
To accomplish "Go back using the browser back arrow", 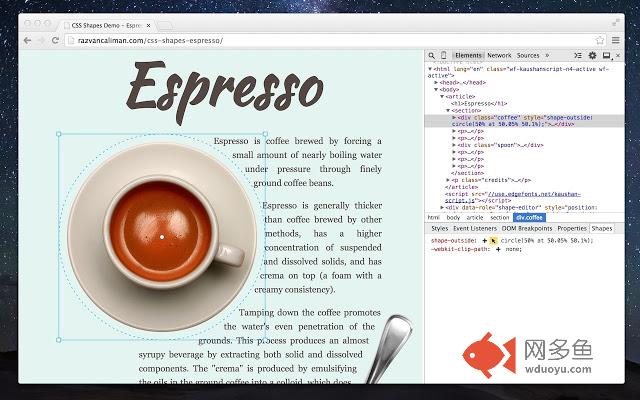I will [27, 40].
